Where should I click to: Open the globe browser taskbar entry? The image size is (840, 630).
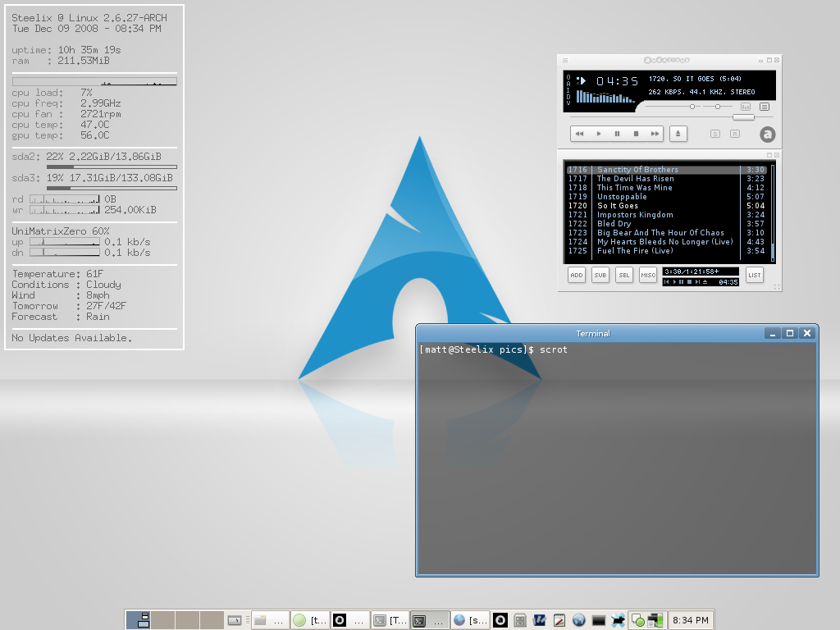pyautogui.click(x=468, y=620)
